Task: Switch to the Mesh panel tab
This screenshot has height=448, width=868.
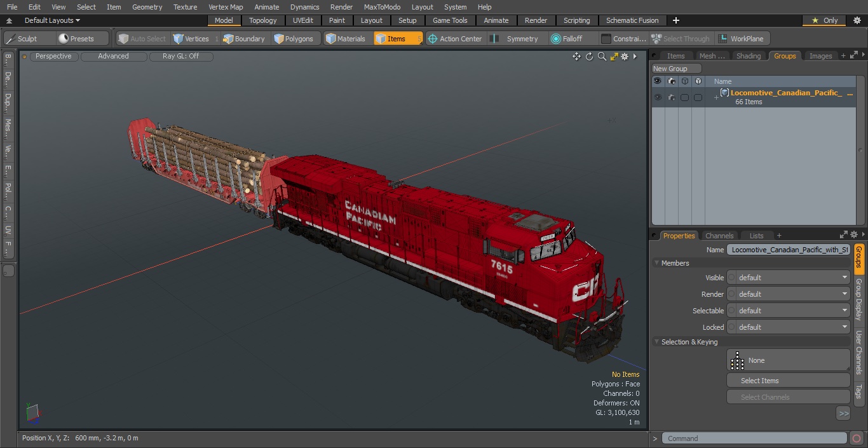Action: click(712, 56)
